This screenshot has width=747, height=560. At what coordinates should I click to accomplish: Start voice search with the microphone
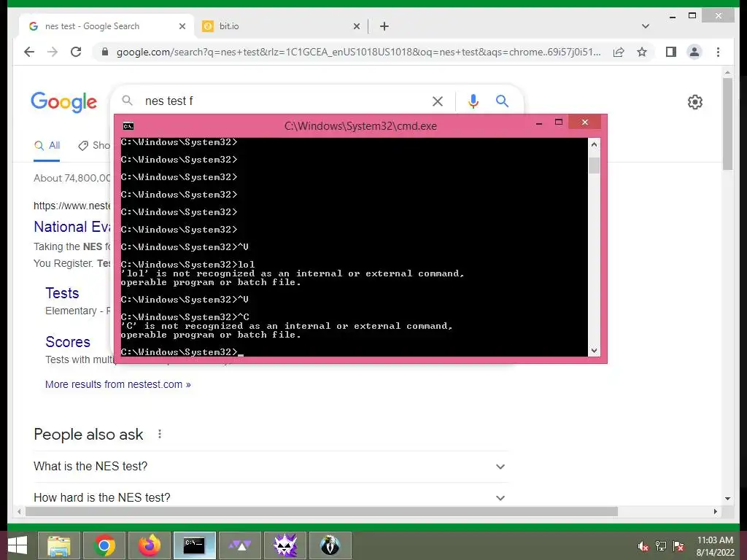[x=473, y=101]
